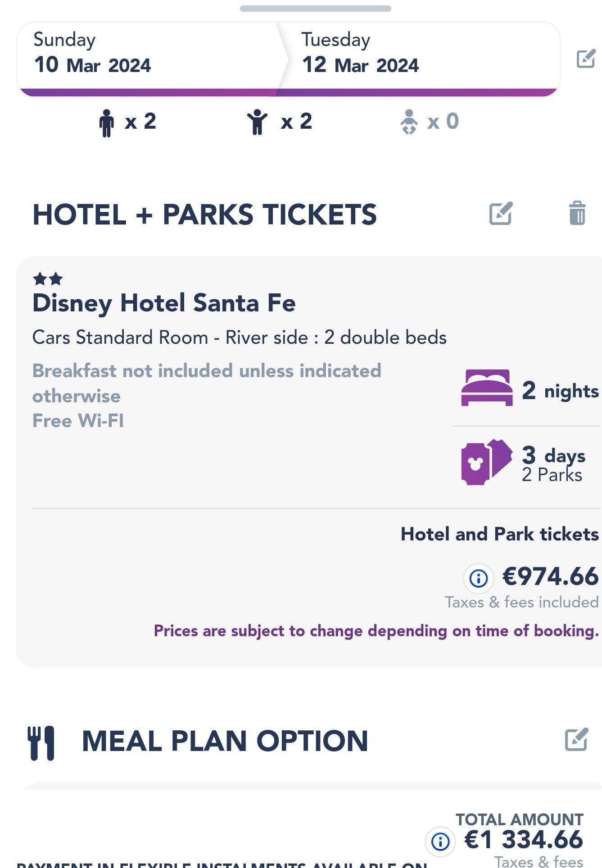Screen dimensions: 602x868
Task: Tap the €1 334.66 total amount
Action: (524, 840)
